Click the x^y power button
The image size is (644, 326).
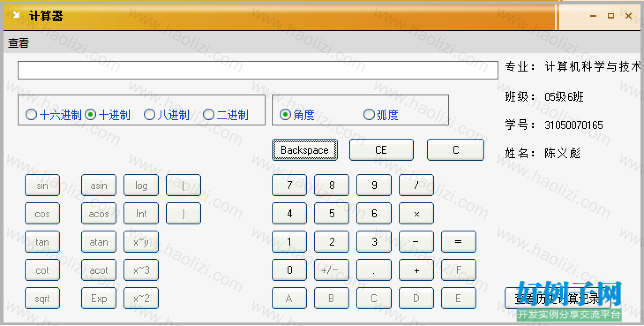pyautogui.click(x=141, y=242)
